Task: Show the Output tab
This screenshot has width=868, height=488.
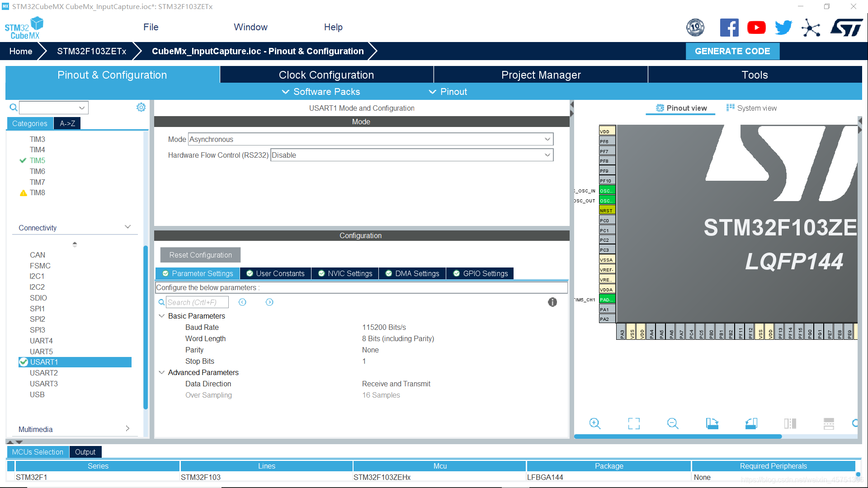Action: pos(85,452)
